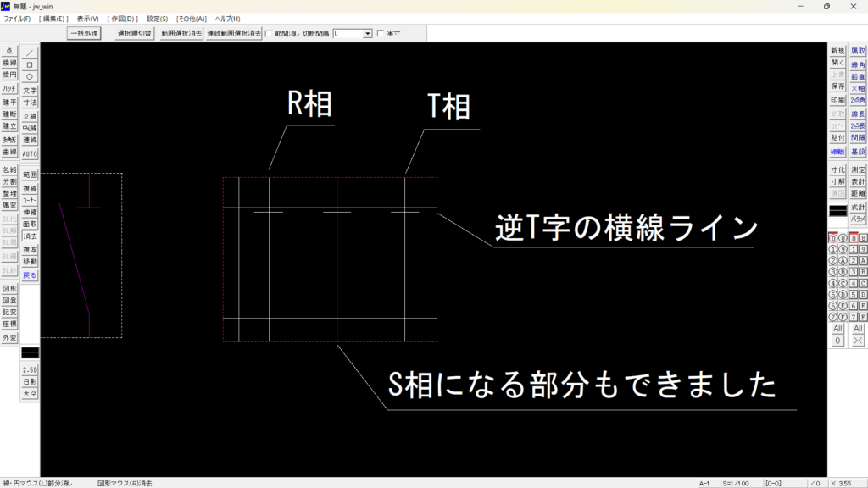This screenshot has width=868, height=488.
Task: Select the line (／) drawing tool
Action: 30,53
